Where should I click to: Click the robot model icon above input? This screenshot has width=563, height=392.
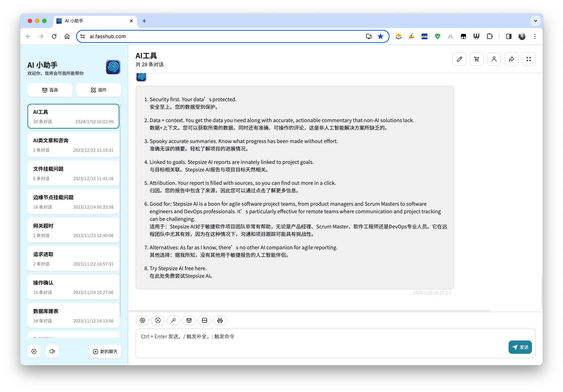click(x=220, y=320)
